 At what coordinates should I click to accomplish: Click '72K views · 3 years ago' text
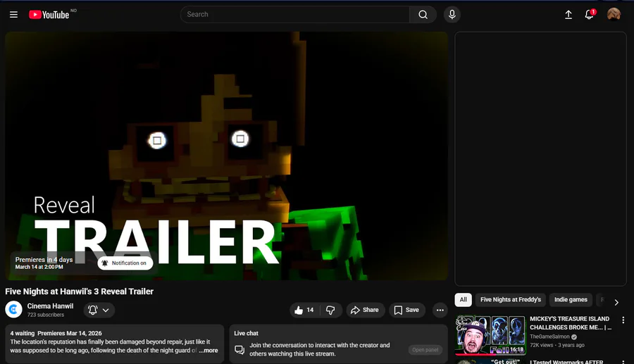(x=557, y=345)
